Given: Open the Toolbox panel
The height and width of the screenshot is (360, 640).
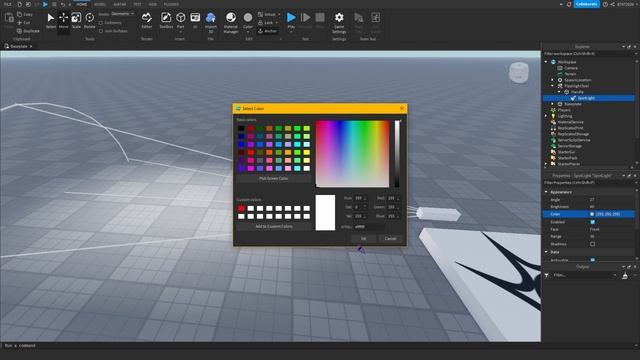Looking at the screenshot, I should [x=166, y=20].
